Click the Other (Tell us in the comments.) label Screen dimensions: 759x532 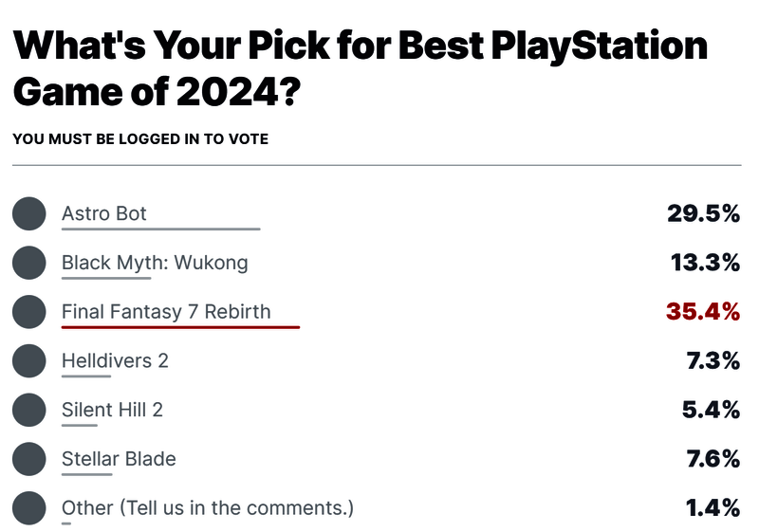pyautogui.click(x=208, y=507)
